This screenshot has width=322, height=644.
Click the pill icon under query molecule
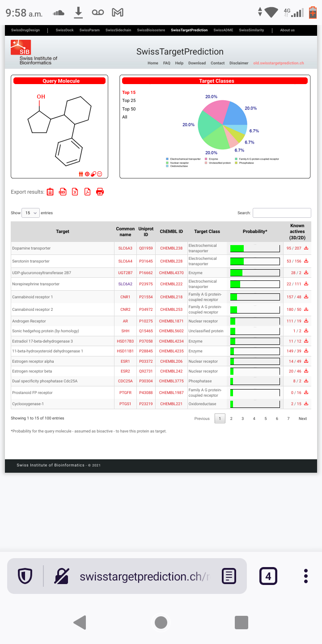pos(93,174)
